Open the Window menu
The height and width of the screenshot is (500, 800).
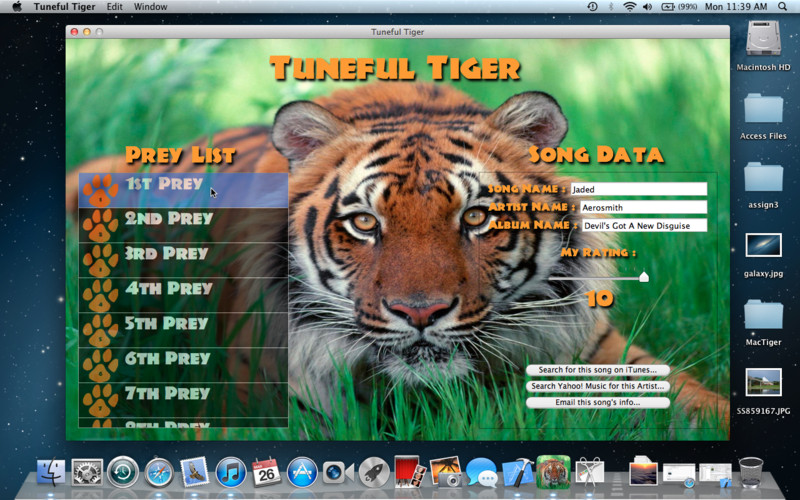pos(150,7)
